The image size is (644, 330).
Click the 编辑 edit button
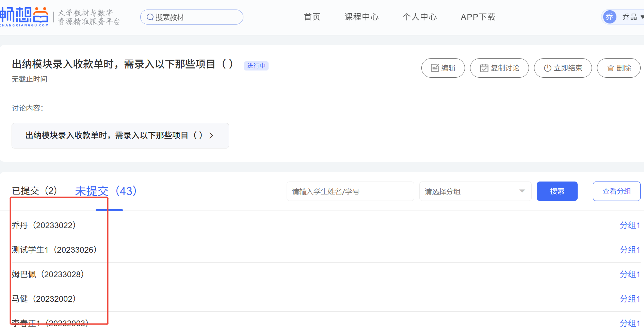coord(443,68)
